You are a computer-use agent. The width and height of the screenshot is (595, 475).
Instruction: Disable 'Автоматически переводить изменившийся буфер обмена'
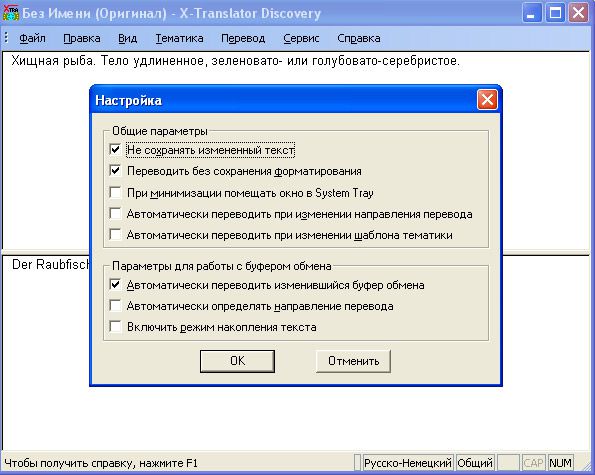[115, 284]
